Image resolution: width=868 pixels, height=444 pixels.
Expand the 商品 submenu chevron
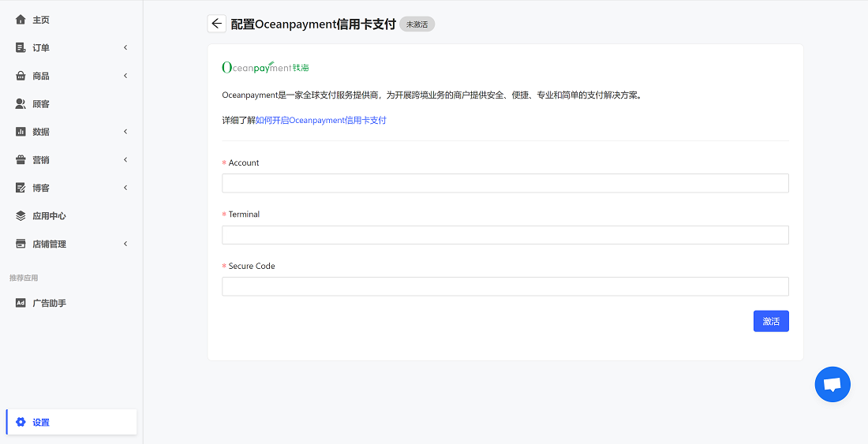[x=125, y=76]
